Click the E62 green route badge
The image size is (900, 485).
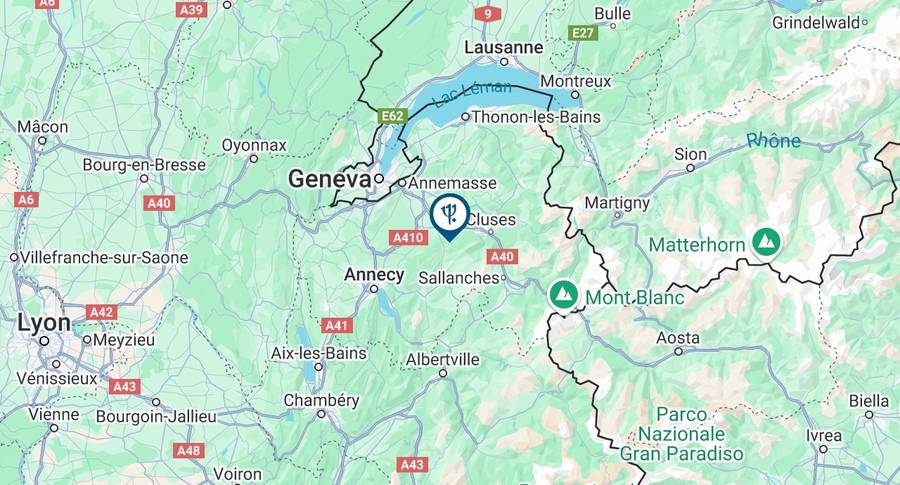pyautogui.click(x=393, y=117)
